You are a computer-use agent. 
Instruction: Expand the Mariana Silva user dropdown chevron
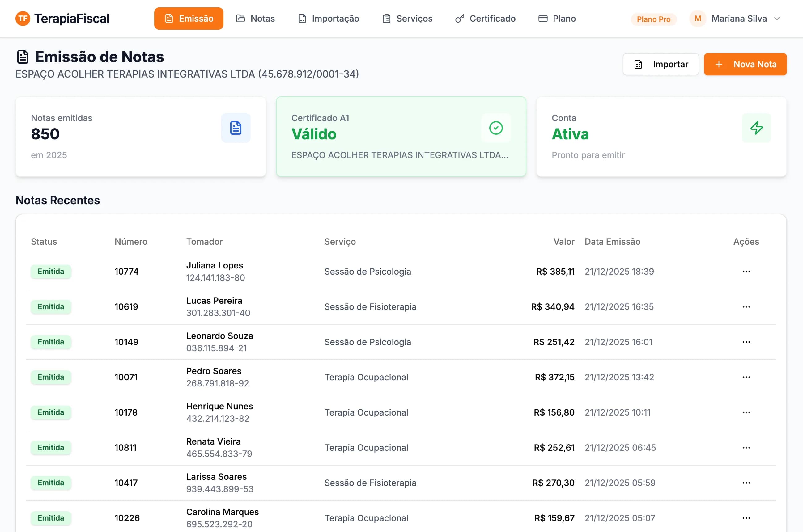(x=777, y=18)
